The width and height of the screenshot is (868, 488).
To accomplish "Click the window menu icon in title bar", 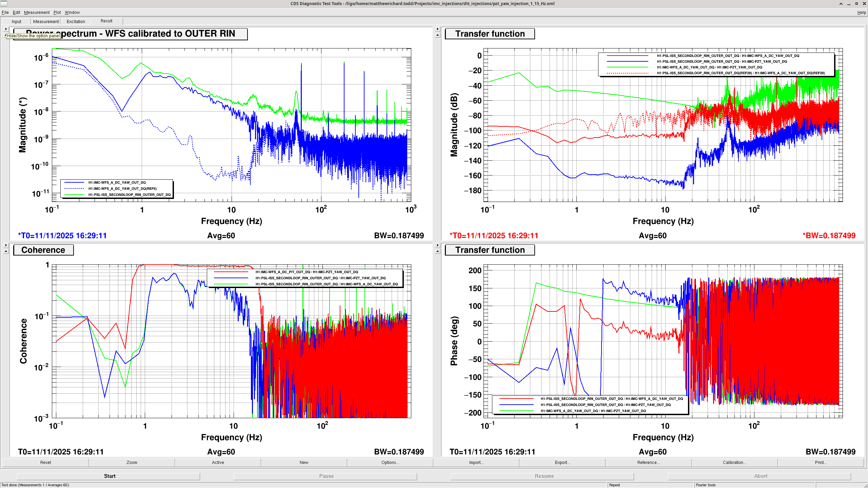I will 4,4.
